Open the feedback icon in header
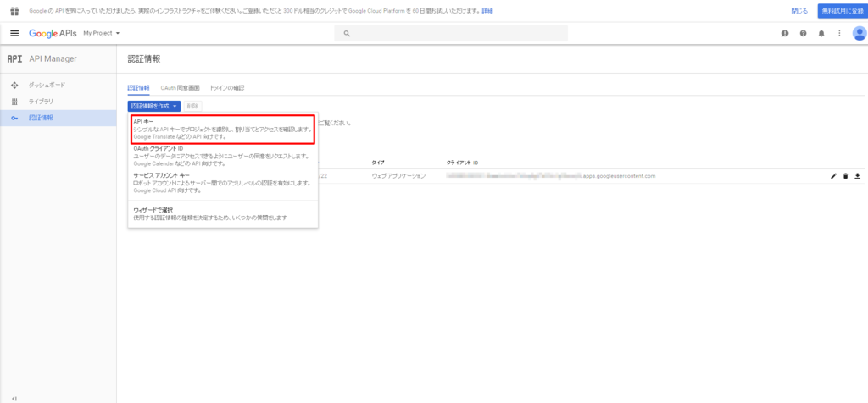The width and height of the screenshot is (868, 403). 785,33
